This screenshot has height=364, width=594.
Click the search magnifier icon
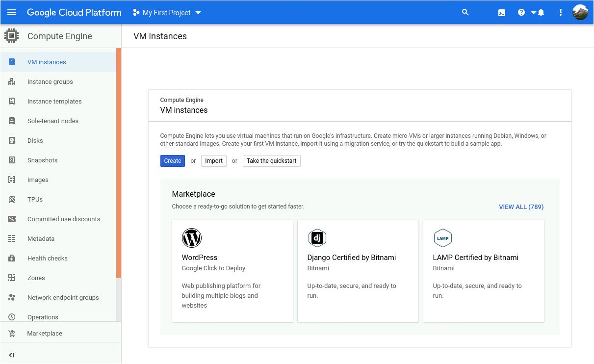pos(465,12)
